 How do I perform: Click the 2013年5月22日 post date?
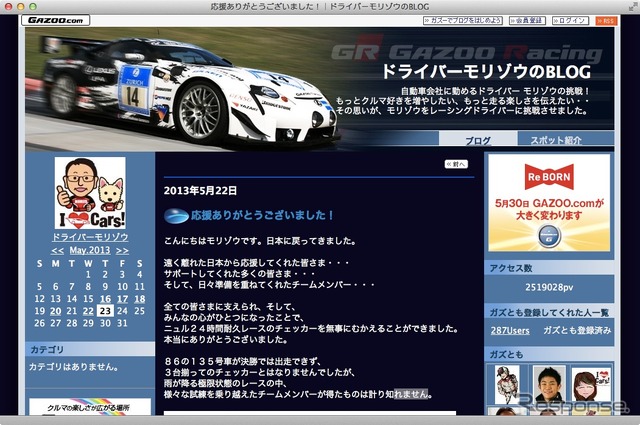[200, 191]
